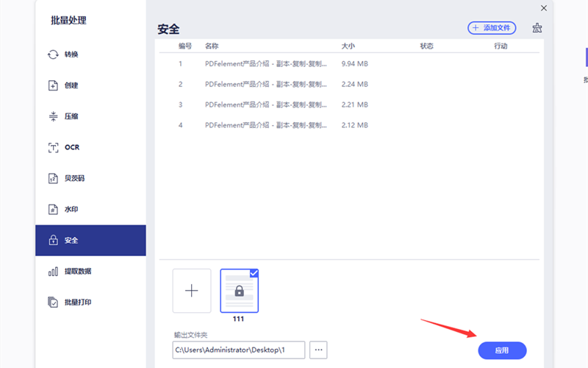Open the 贝茨码 label

click(75, 178)
